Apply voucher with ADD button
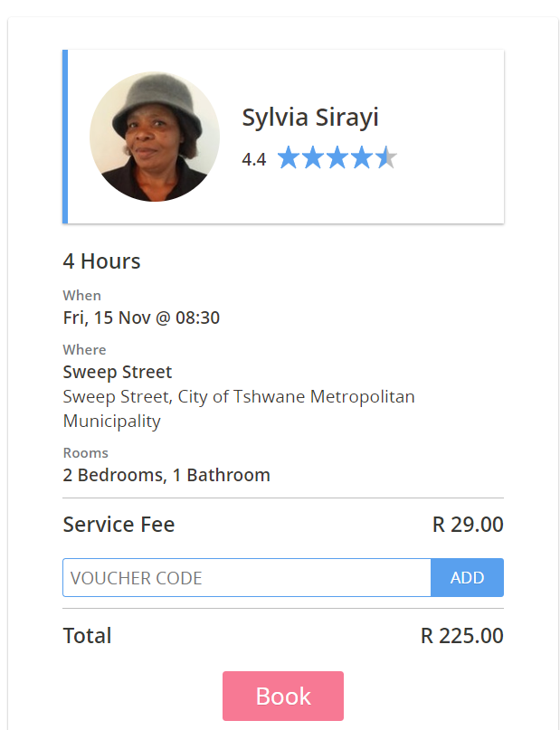This screenshot has width=560, height=730. point(468,577)
